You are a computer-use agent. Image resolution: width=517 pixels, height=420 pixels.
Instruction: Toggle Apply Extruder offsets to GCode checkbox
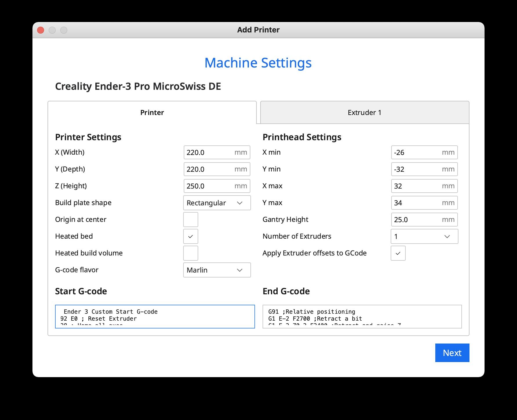(x=398, y=253)
